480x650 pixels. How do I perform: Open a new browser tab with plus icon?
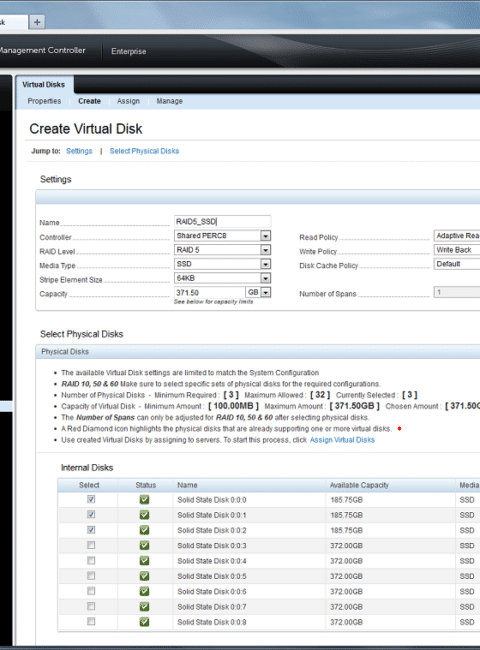(x=37, y=22)
